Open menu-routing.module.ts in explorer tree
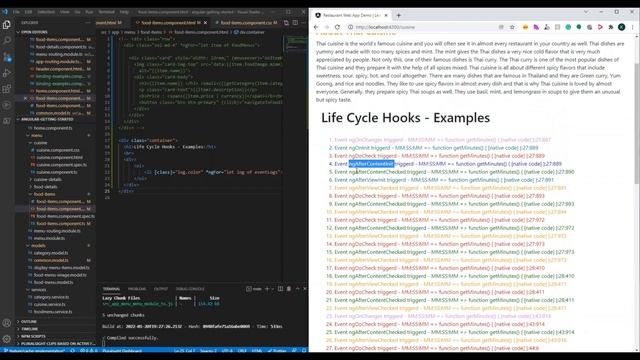Viewport: 640px width, 360px height. tap(56, 231)
